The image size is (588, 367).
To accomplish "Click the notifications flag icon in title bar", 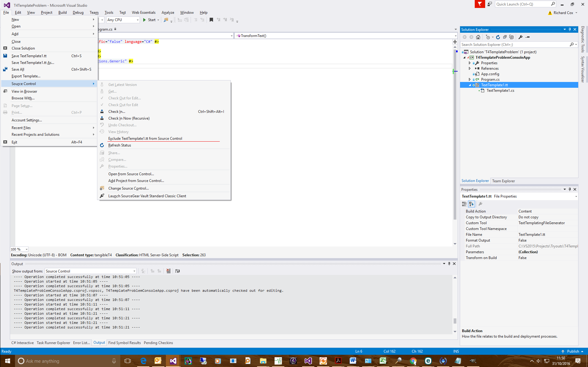I will 480,4.
